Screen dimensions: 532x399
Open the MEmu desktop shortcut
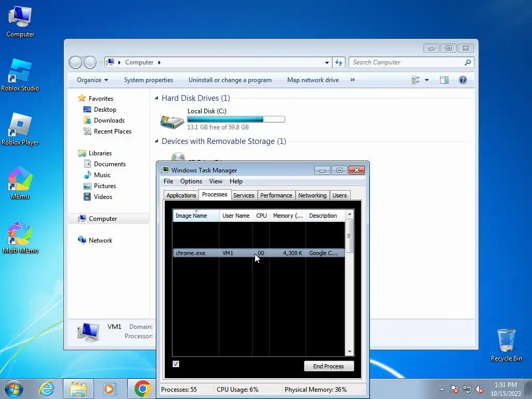[20, 183]
